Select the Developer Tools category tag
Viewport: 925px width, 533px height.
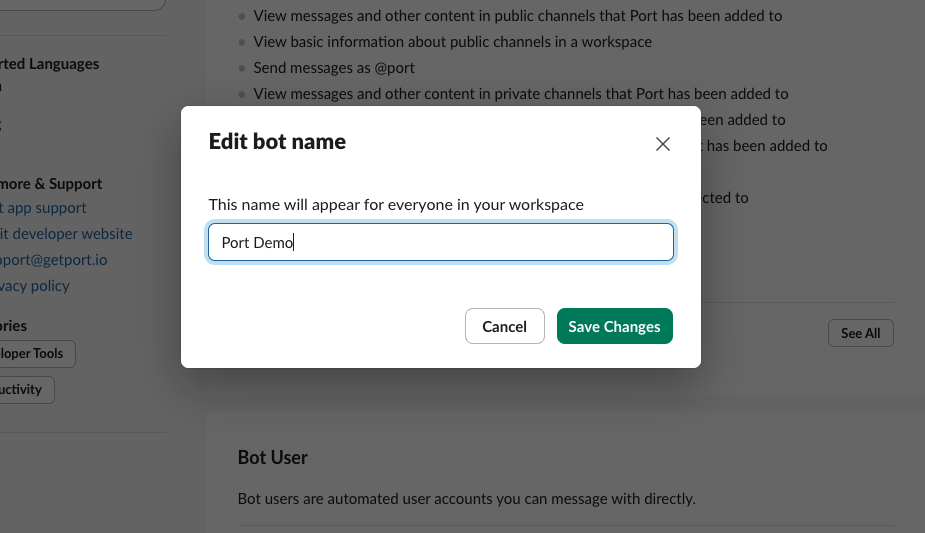(34, 353)
